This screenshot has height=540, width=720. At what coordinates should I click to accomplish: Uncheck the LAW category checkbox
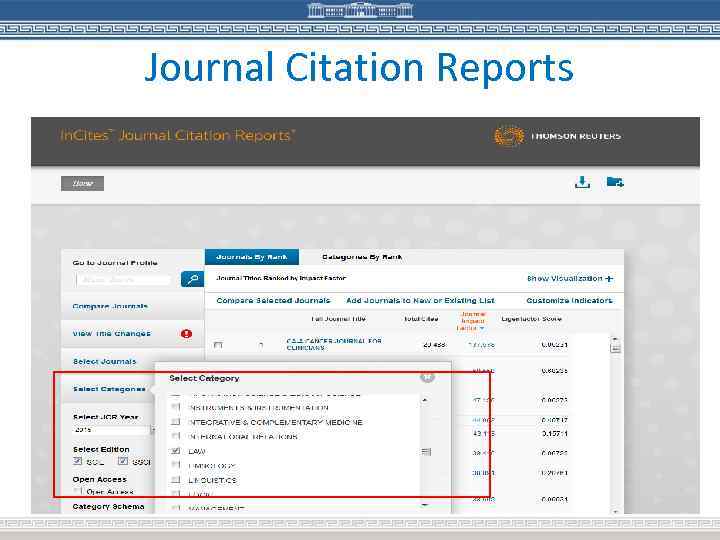click(175, 451)
